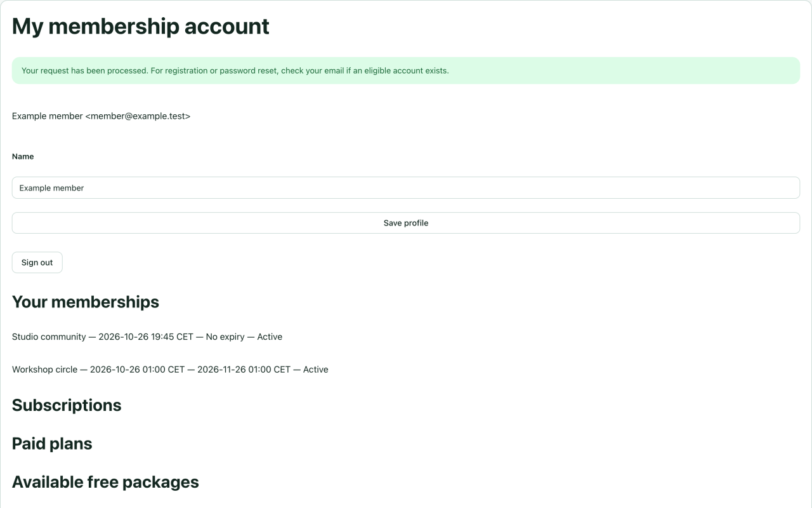Select the Studio community membership row
The width and height of the screenshot is (812, 508).
[147, 337]
